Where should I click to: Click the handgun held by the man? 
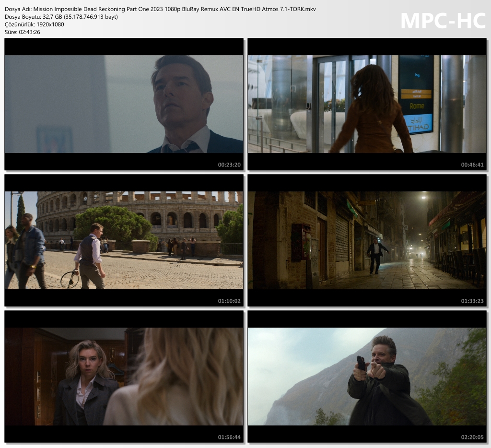click(x=361, y=363)
